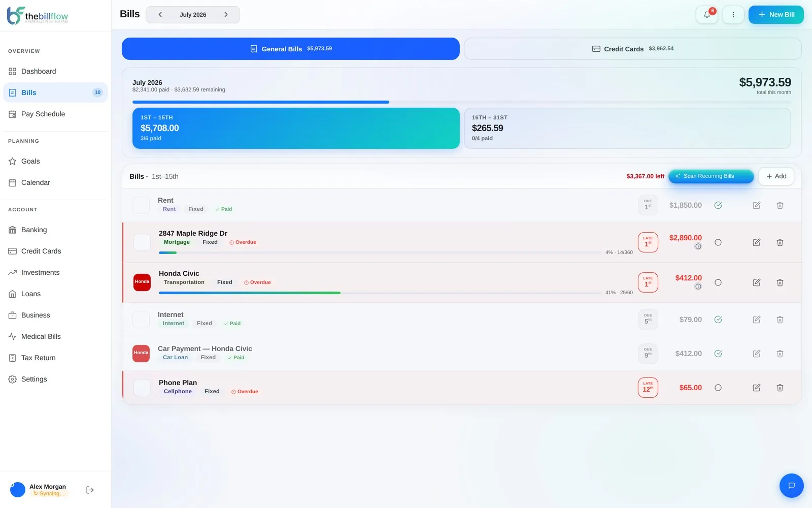
Task: Mark 2847 Maple Ridge Dr as paid
Action: tap(718, 242)
